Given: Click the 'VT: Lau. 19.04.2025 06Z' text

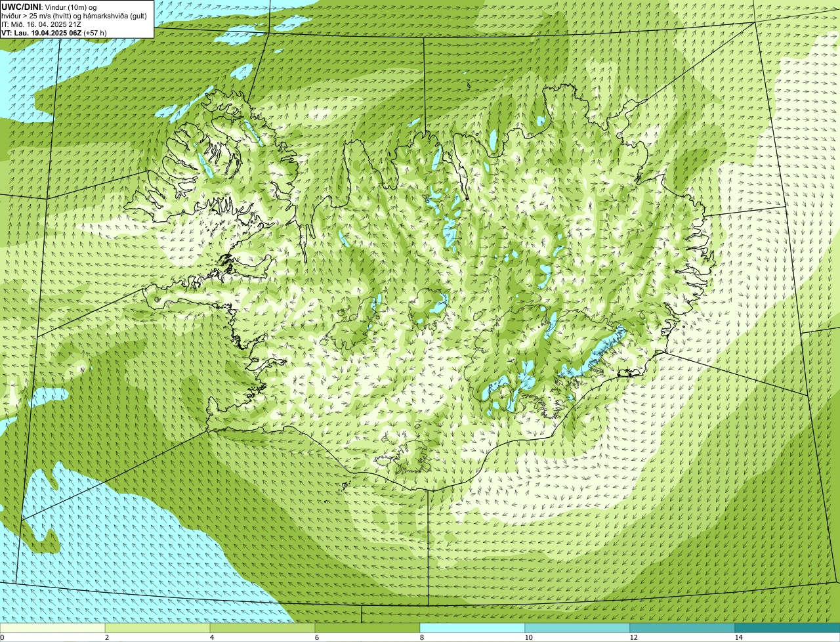Looking at the screenshot, I should point(41,33).
